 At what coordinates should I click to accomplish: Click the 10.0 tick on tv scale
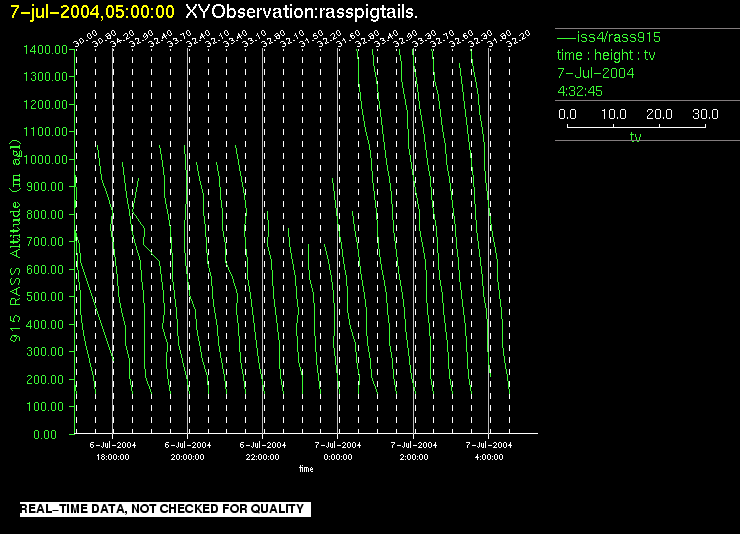point(614,114)
